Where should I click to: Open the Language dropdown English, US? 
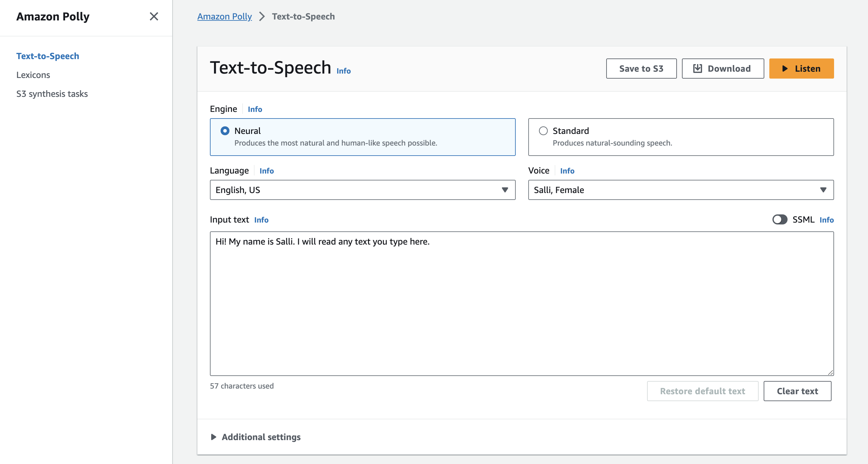pyautogui.click(x=363, y=190)
